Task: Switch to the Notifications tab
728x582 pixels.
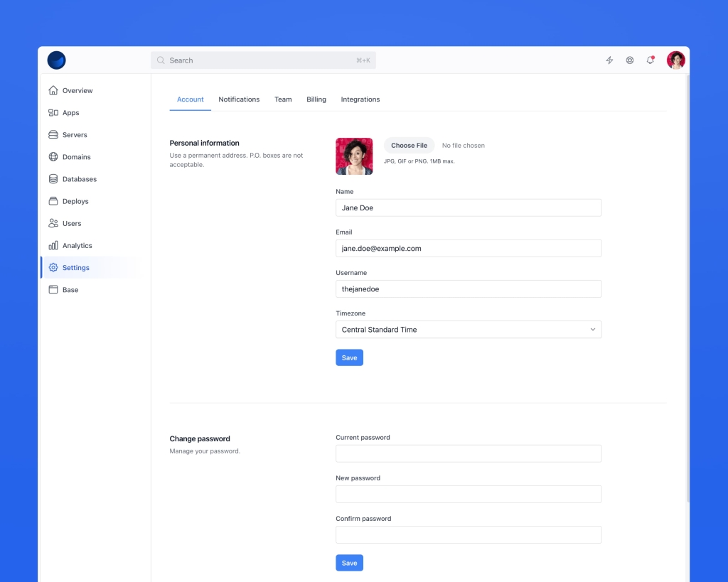Action: click(x=239, y=99)
